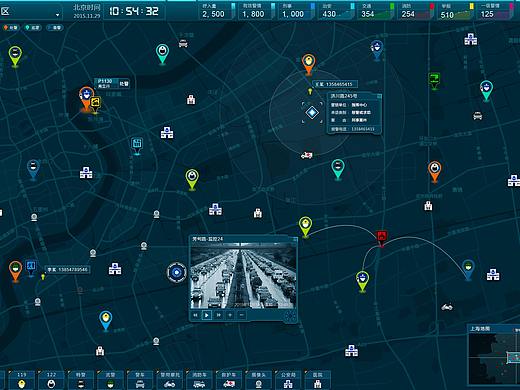
Task: Select the police motorcycle icon on map
Action: (447, 307)
